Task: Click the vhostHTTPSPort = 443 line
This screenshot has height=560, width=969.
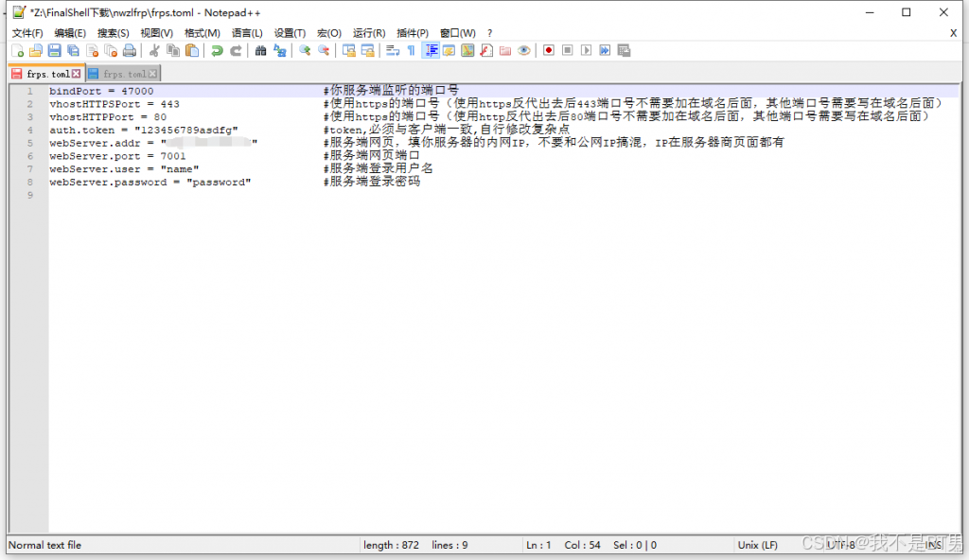Action: pyautogui.click(x=115, y=104)
